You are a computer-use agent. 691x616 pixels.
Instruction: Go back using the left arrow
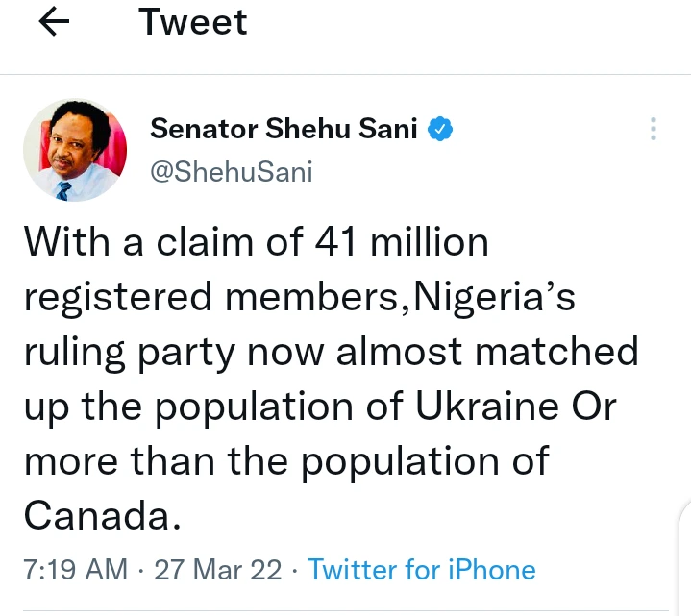[55, 23]
